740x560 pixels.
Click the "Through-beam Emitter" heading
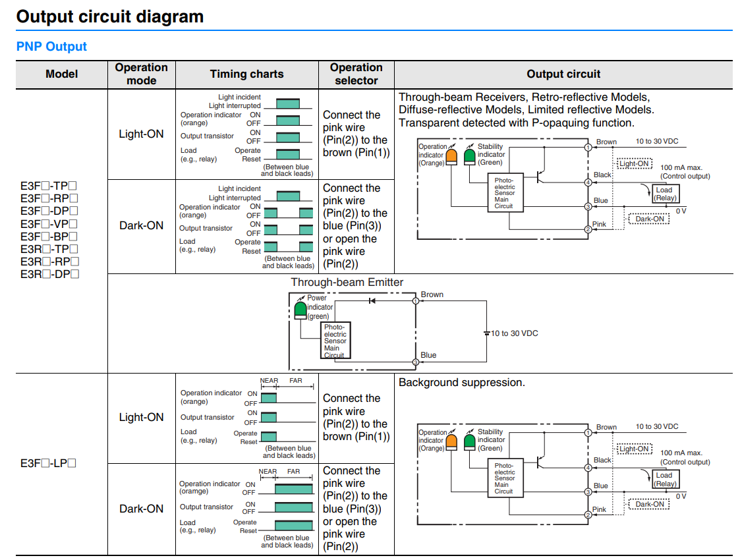tap(347, 282)
